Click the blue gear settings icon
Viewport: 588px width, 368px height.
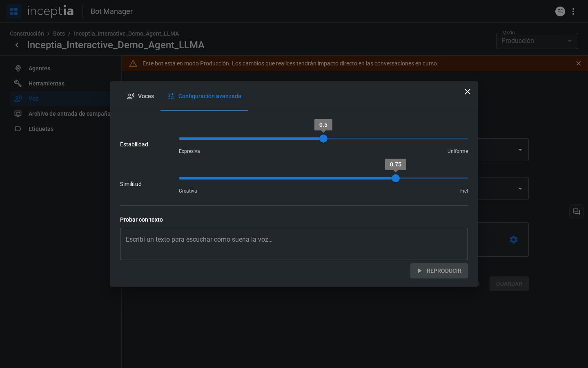[514, 240]
